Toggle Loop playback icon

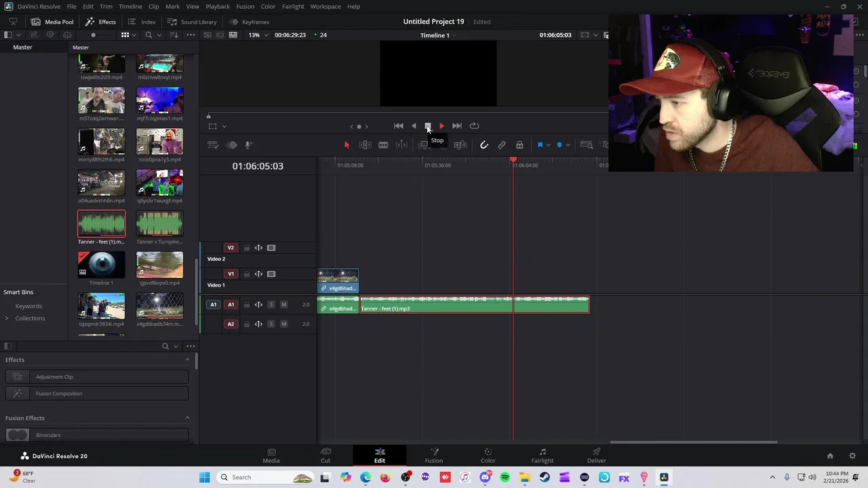[474, 125]
